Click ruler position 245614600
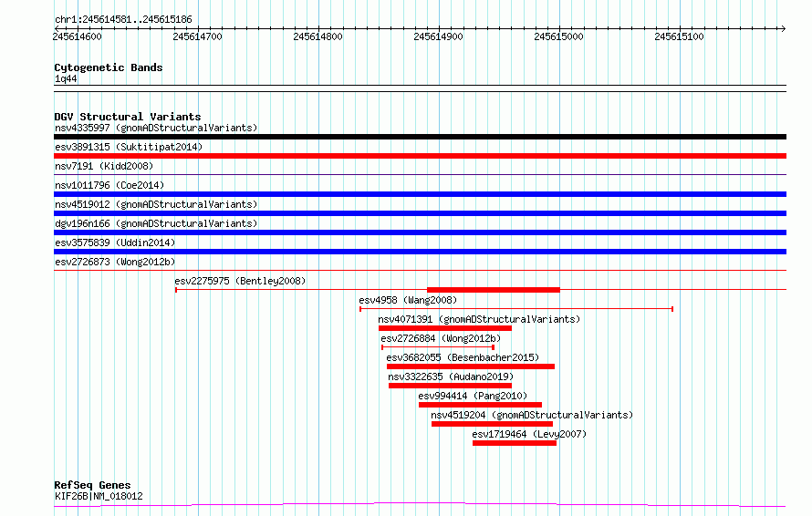This screenshot has height=516, width=812. pos(78,36)
